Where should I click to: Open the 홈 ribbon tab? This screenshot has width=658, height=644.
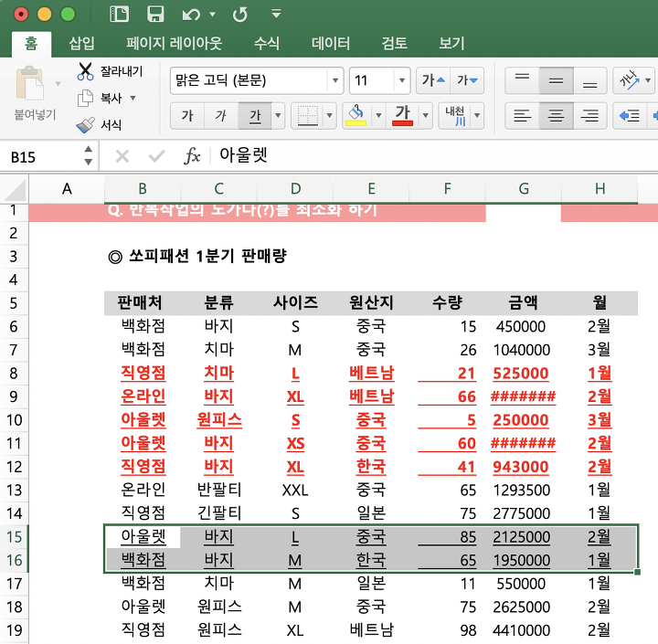point(31,43)
